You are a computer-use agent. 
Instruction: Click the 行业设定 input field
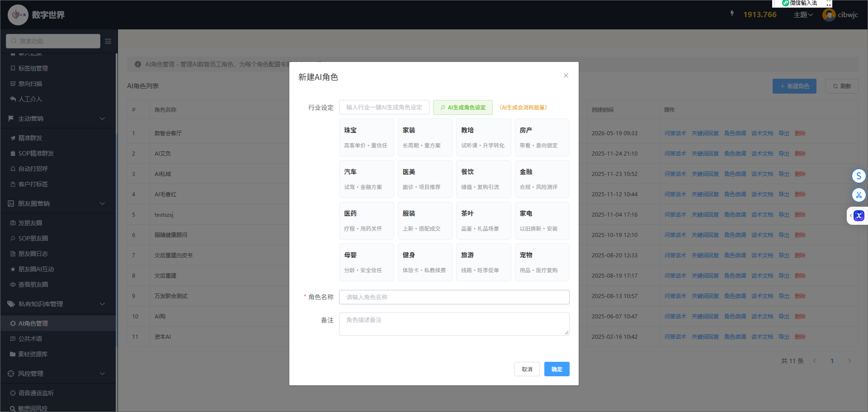[384, 107]
